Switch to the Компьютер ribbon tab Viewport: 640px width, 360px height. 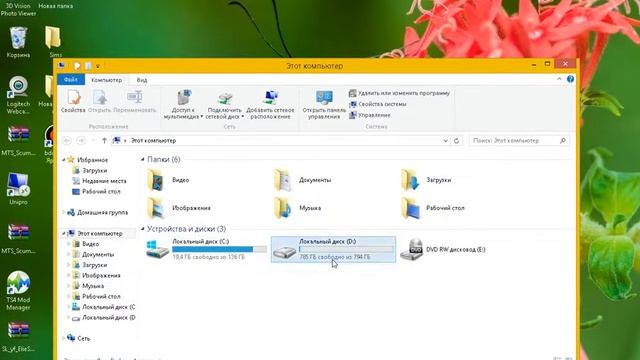(107, 80)
